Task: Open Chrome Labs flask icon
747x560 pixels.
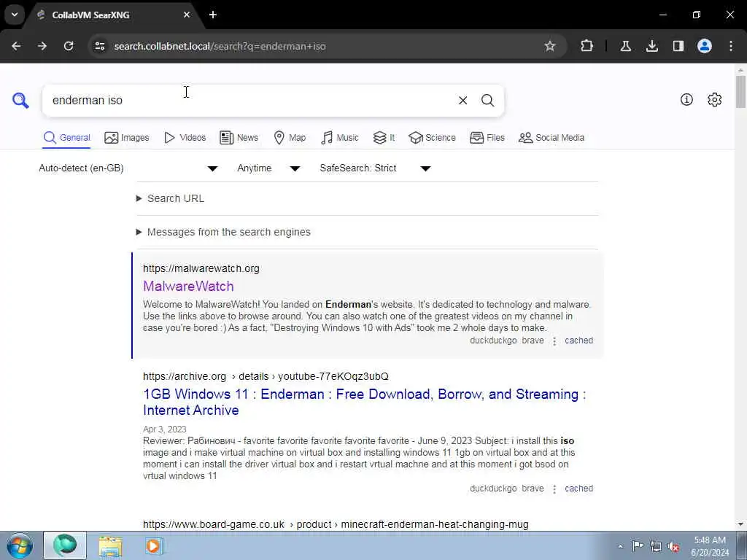Action: click(625, 46)
